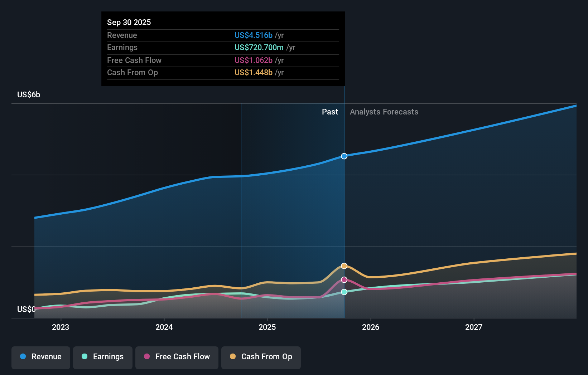Image resolution: width=588 pixels, height=375 pixels.
Task: Click the orange Cash From Op legend dot
Action: pyautogui.click(x=232, y=357)
